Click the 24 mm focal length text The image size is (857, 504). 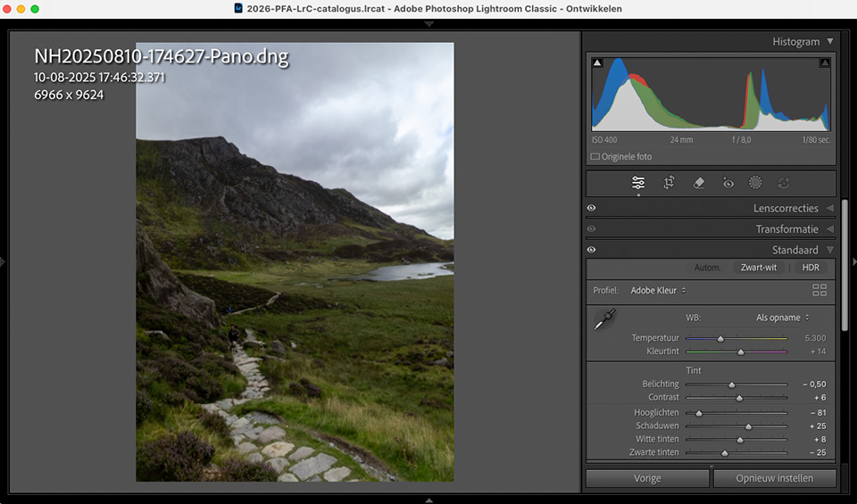click(x=681, y=140)
